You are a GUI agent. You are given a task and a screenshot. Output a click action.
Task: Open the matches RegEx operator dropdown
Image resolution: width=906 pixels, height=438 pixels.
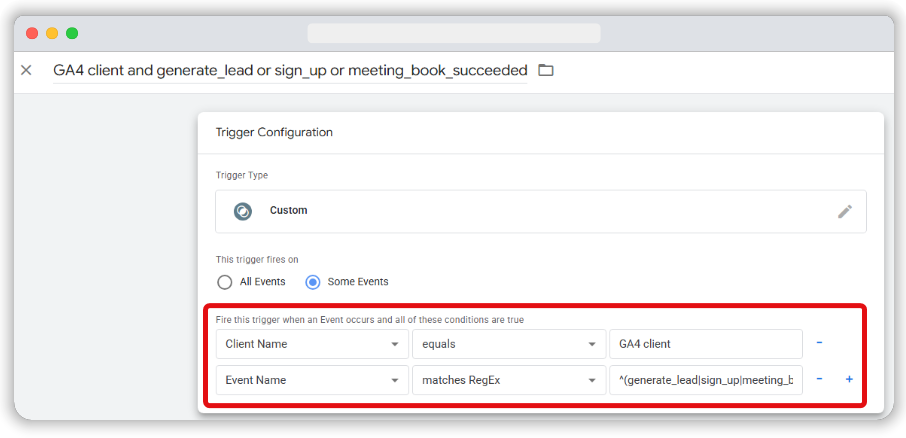pos(508,380)
